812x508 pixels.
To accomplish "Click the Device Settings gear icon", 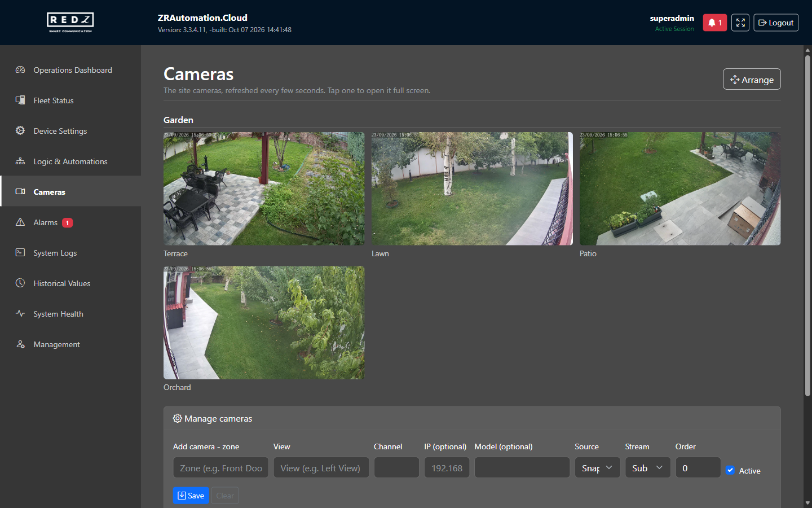I will click(20, 131).
